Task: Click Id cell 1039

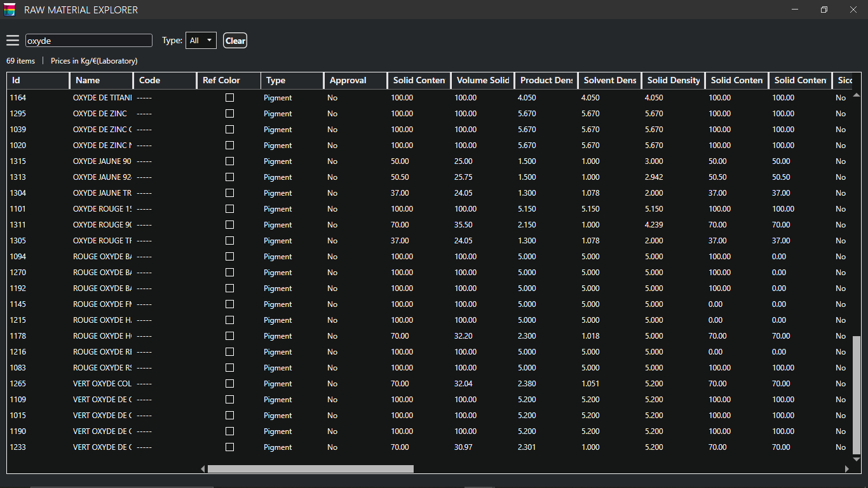Action: pos(18,130)
